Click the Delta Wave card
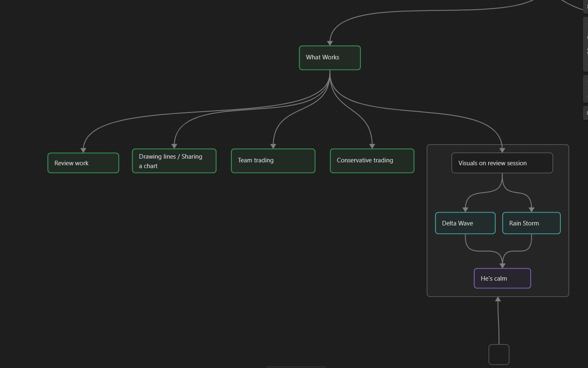 coord(465,223)
